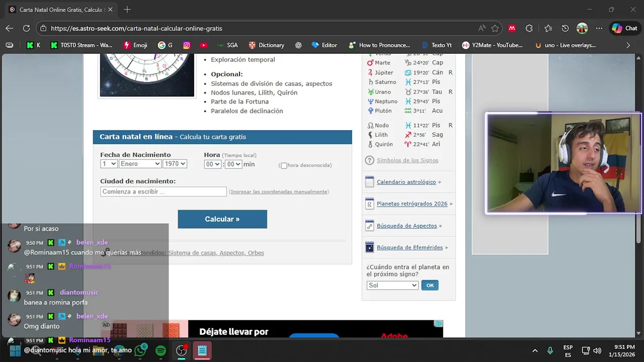Screen dimensions: 644x362
Task: Open the uno Live overlays bookmark
Action: pos(566,45)
